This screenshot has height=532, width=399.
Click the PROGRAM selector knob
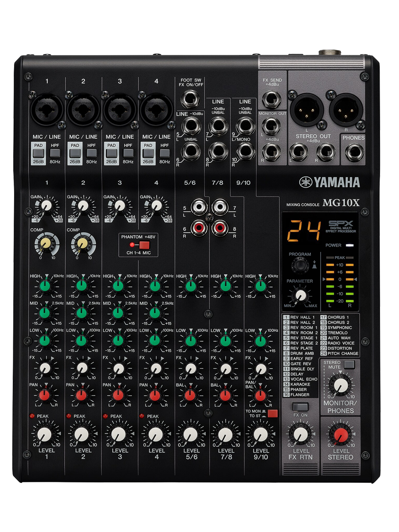pyautogui.click(x=300, y=266)
